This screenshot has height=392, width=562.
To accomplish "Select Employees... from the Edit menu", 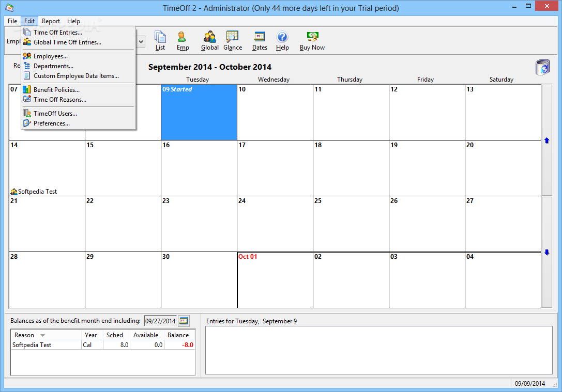I will tap(79, 56).
